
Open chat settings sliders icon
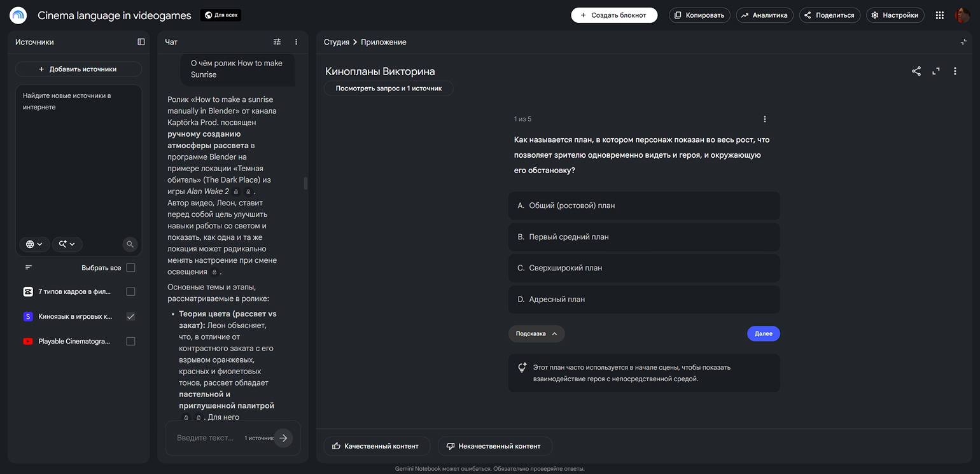[x=277, y=42]
